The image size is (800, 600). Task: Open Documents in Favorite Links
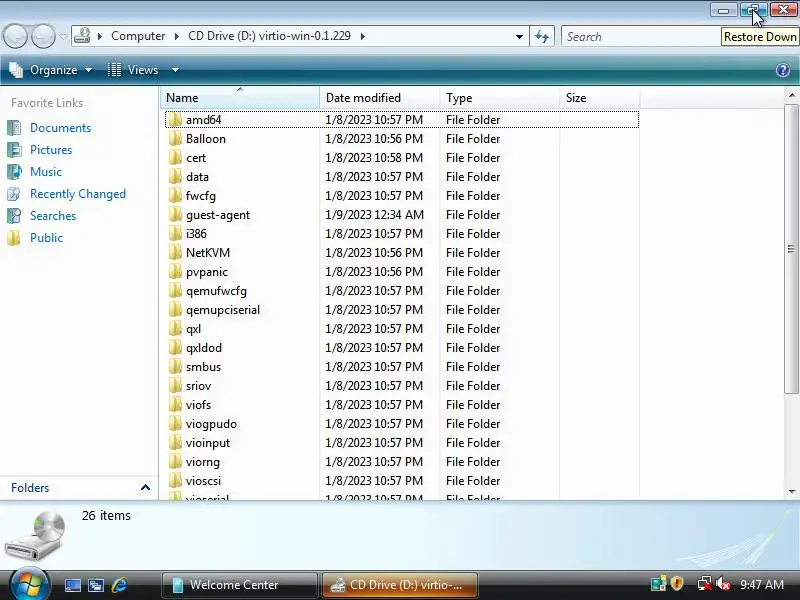pyautogui.click(x=60, y=128)
